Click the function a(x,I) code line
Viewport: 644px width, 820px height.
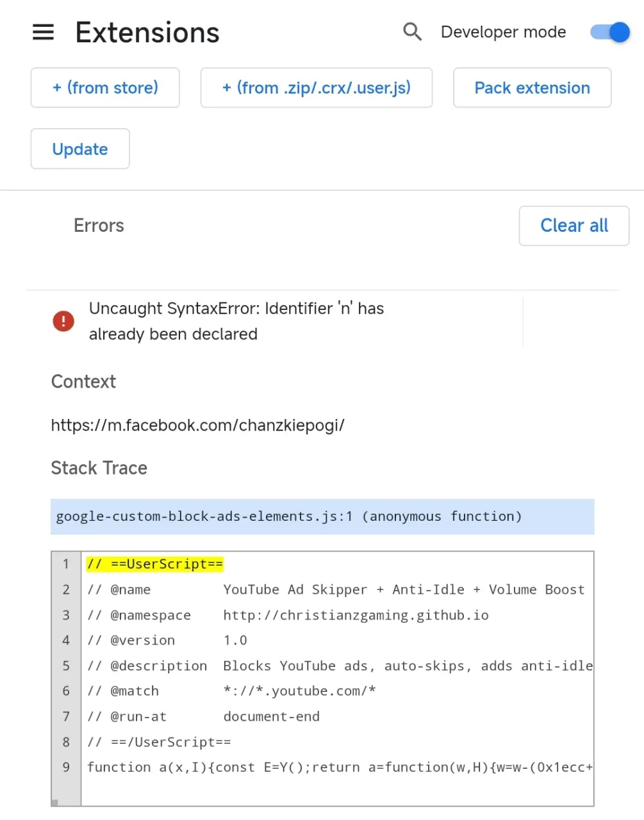point(340,767)
